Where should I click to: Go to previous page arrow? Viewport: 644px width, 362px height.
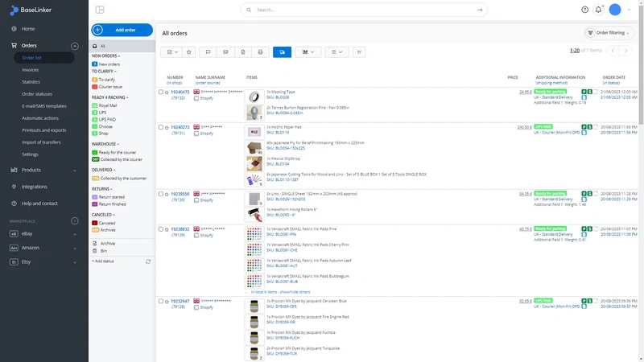pos(613,51)
